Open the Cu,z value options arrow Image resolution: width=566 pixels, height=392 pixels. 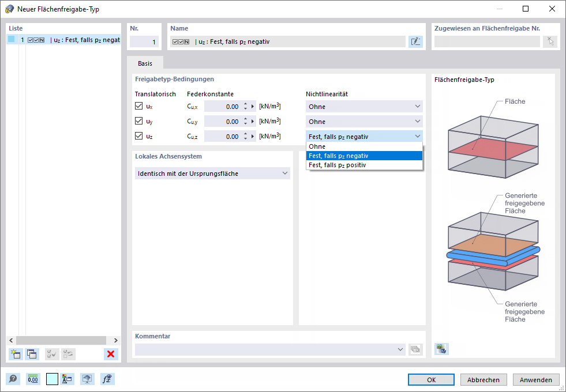253,136
